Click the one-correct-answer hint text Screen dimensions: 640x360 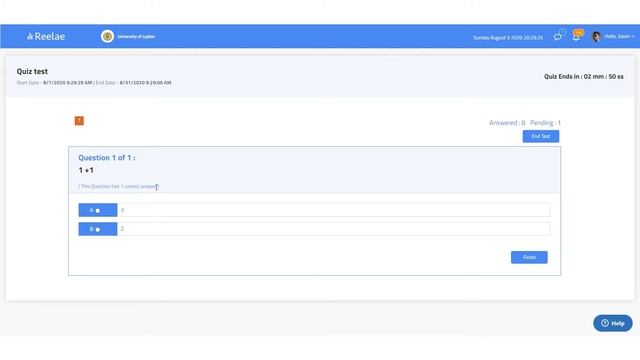118,187
